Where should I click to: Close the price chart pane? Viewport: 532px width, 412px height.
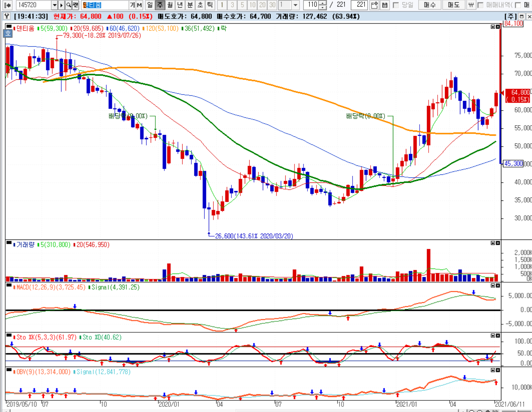(x=498, y=27)
